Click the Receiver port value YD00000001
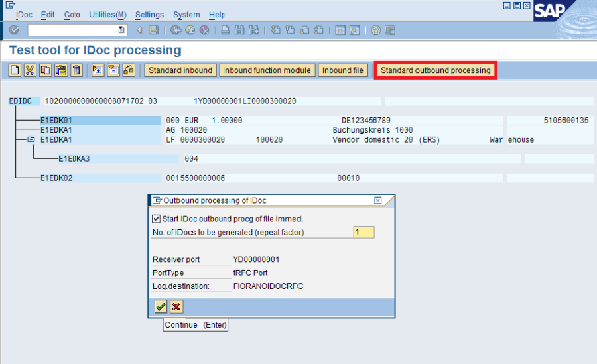The height and width of the screenshot is (364, 597). pos(256,259)
